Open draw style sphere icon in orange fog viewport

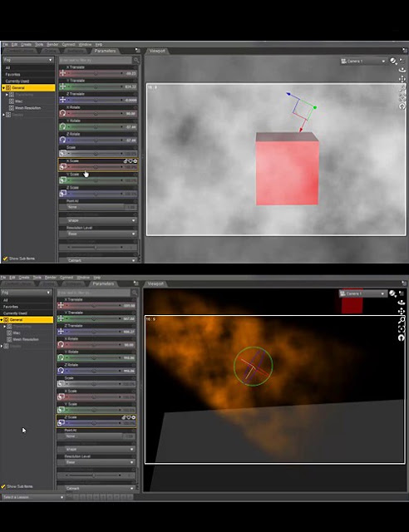[x=392, y=293]
